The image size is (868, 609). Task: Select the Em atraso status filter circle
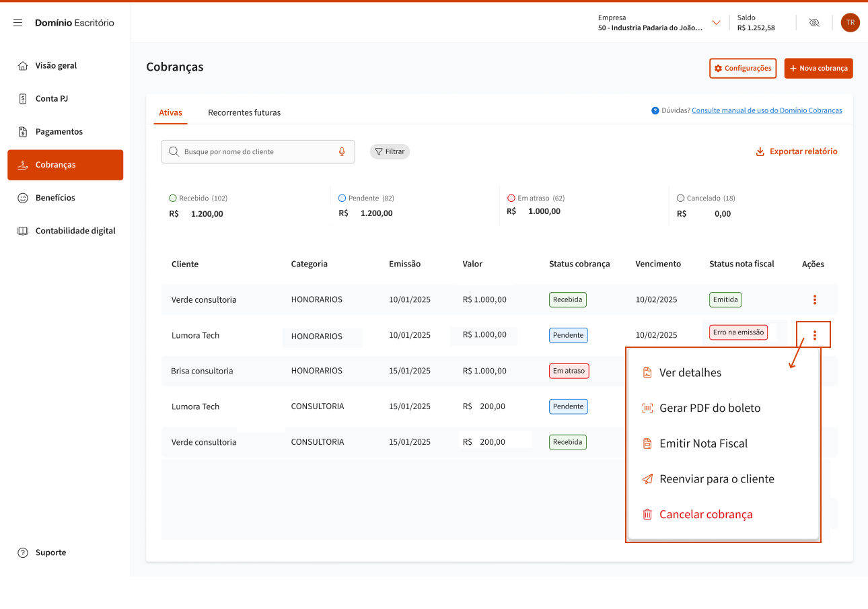point(511,199)
